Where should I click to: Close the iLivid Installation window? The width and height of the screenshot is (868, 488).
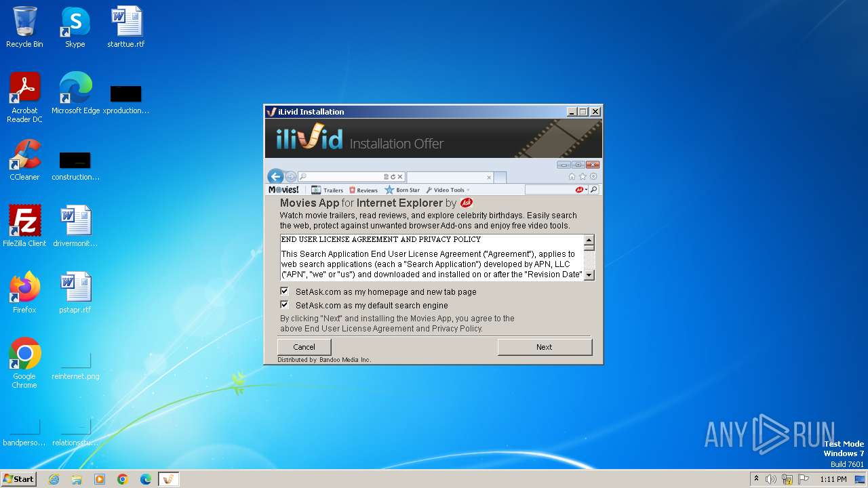point(595,112)
